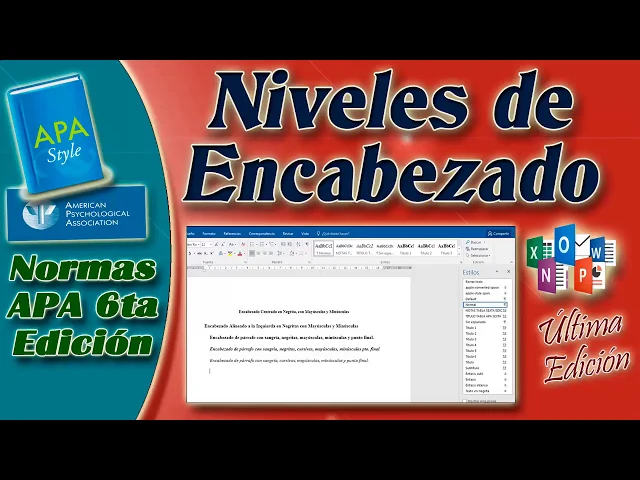Select the NOTAS T... style in the gallery

[x=344, y=248]
